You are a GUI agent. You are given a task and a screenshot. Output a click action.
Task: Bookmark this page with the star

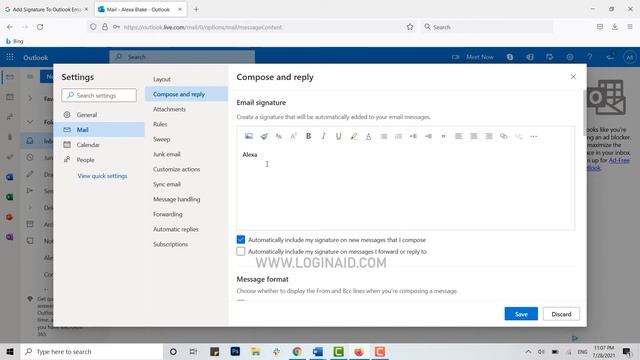click(x=410, y=27)
